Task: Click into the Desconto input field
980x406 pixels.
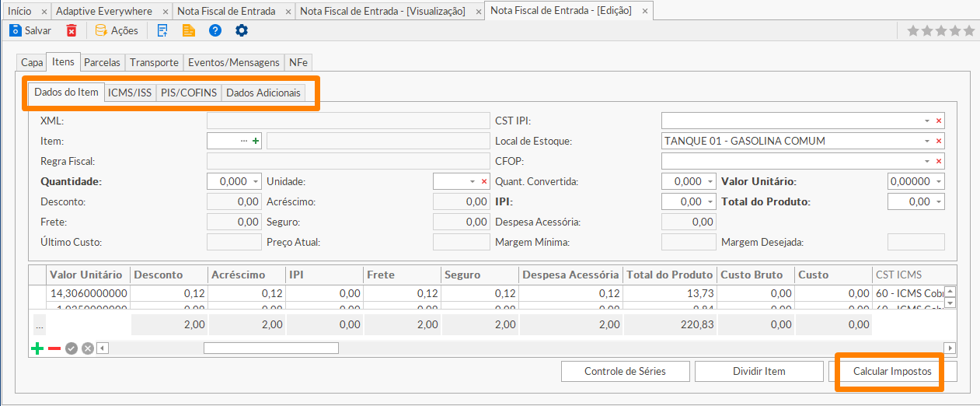Action: 234,201
